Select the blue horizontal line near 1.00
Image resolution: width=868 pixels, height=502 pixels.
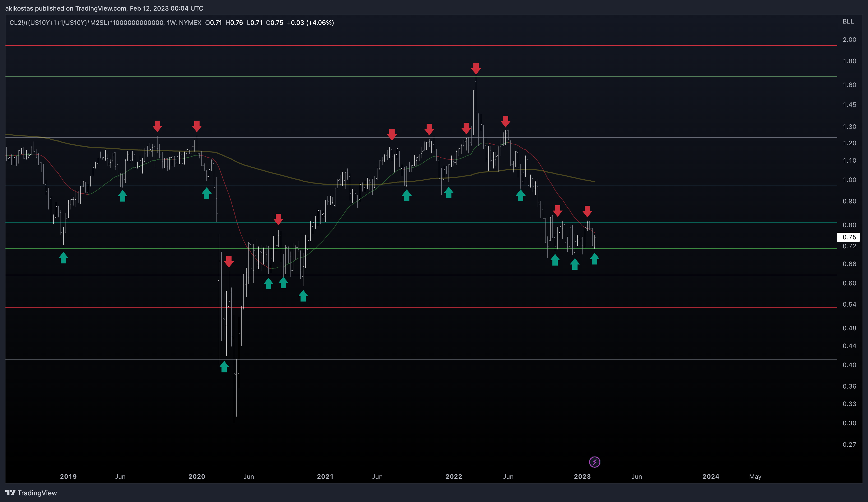[x=421, y=185]
